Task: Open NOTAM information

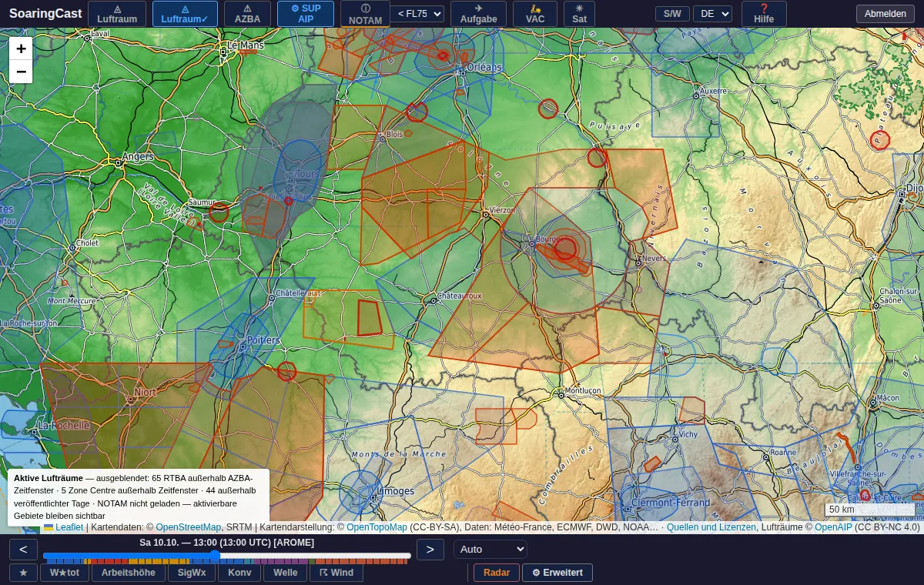Action: tap(365, 14)
